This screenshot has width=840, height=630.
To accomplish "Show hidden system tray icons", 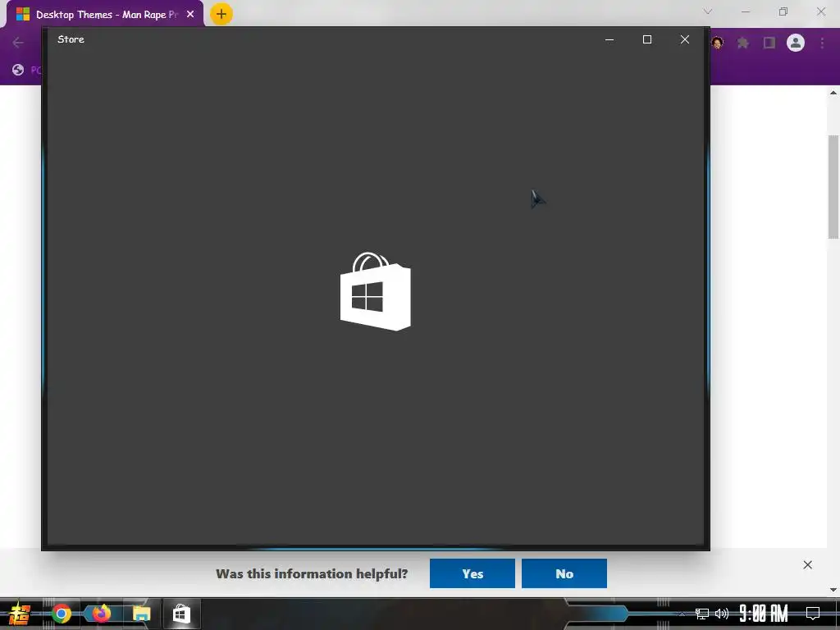I will tap(682, 614).
